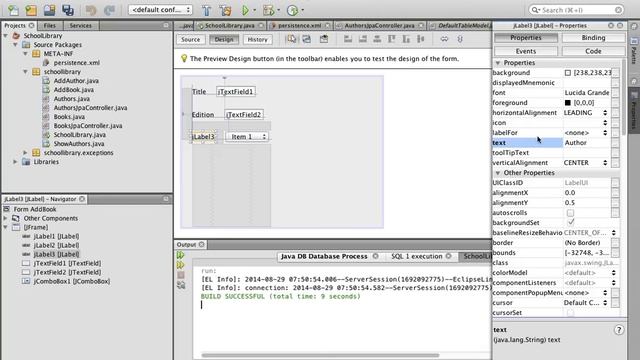The image size is (640, 360).
Task: Expand Other Components in Navigator
Action: click(6, 218)
